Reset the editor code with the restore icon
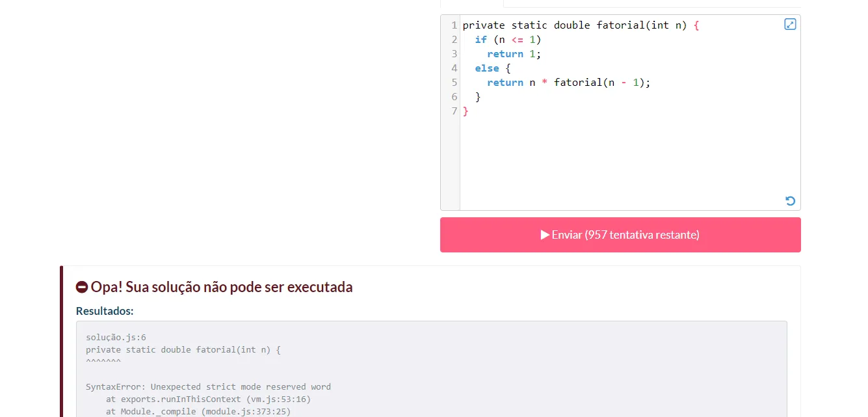The height and width of the screenshot is (417, 868). (x=790, y=201)
